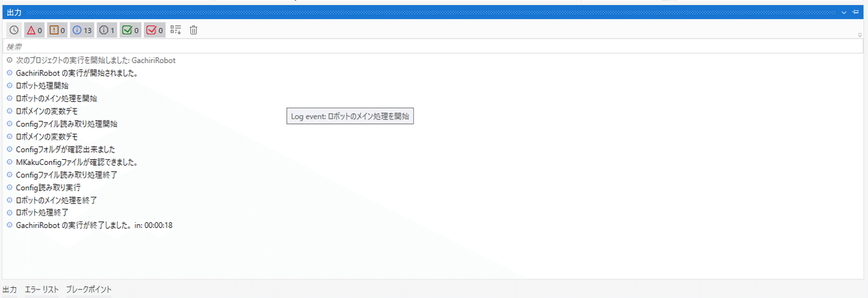868x298 pixels.
Task: Select log line GachiriRobot の実行が開始されました。
Action: coord(77,73)
